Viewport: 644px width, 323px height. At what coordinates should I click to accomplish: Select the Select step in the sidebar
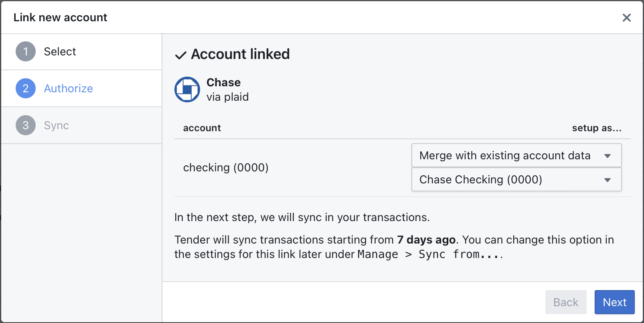[60, 51]
